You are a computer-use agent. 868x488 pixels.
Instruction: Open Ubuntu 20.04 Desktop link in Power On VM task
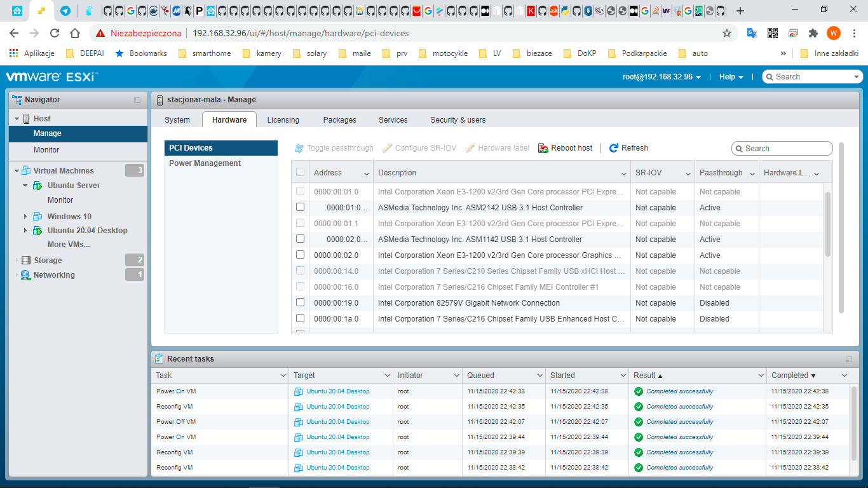point(338,391)
